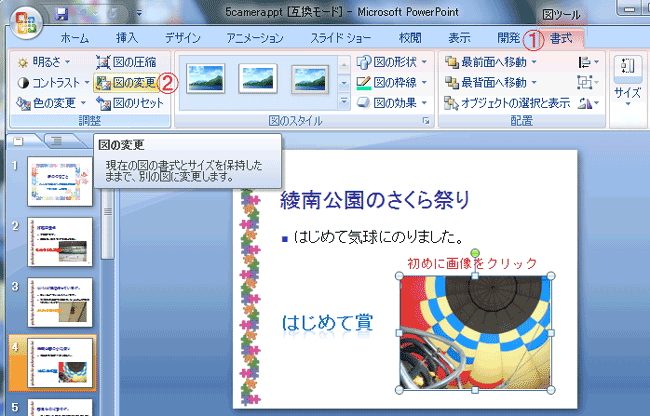This screenshot has height=416, width=650.
Task: Select slide 2 thumbnail
Action: pos(60,242)
